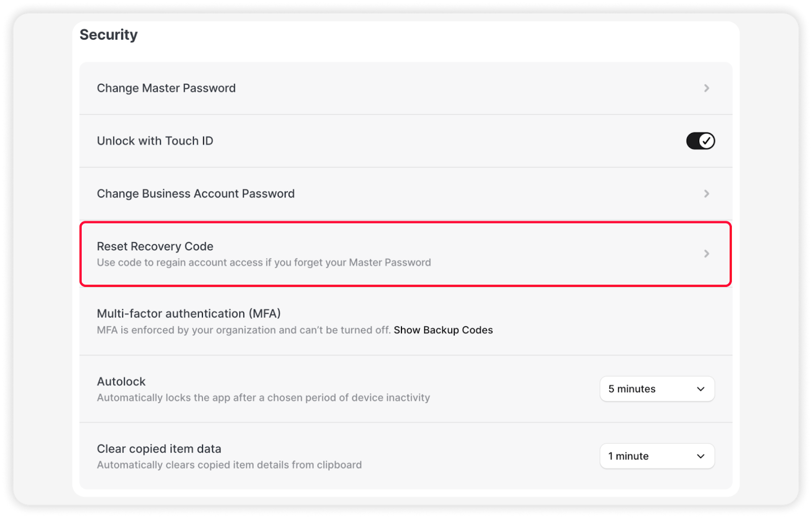Screen dimensions: 812x518
Task: Open the Change Master Password screen
Action: [166, 88]
